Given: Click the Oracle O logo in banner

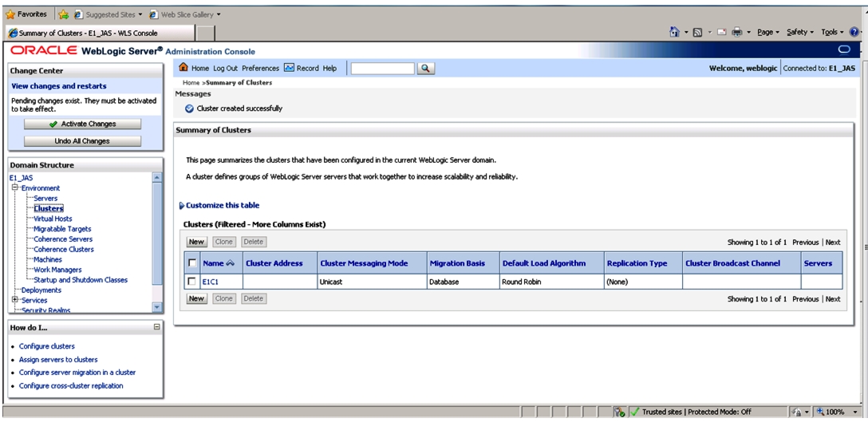Looking at the screenshot, I should (844, 49).
